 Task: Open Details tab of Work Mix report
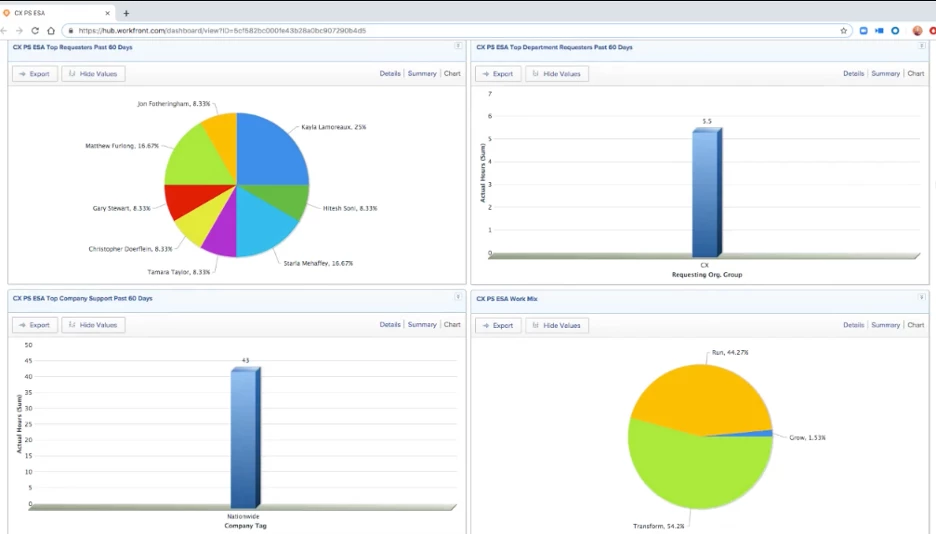point(854,325)
